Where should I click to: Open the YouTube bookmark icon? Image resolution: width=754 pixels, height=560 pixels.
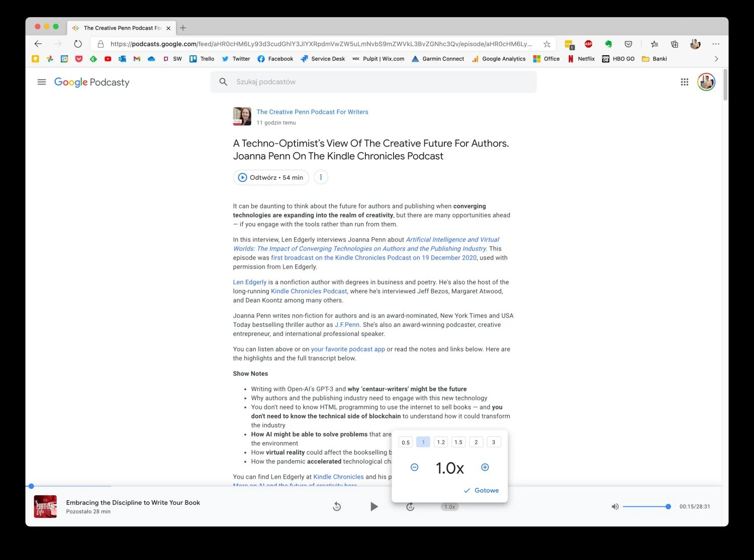point(108,59)
